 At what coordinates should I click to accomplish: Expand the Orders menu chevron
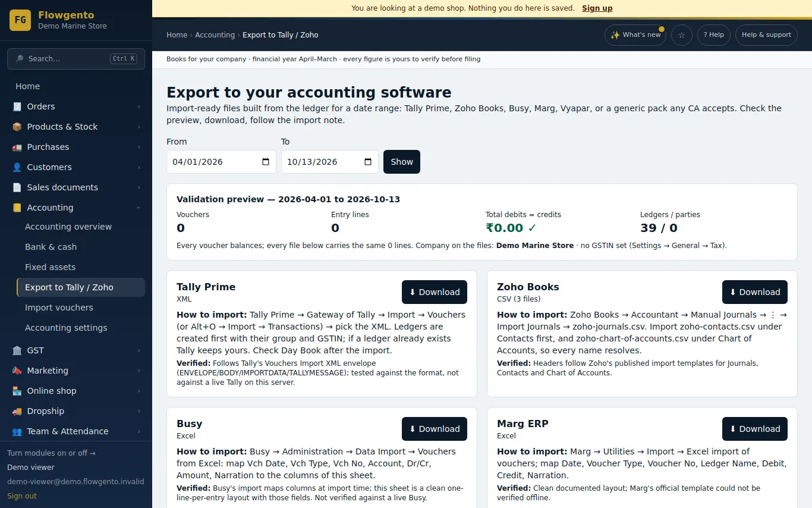[x=139, y=106]
